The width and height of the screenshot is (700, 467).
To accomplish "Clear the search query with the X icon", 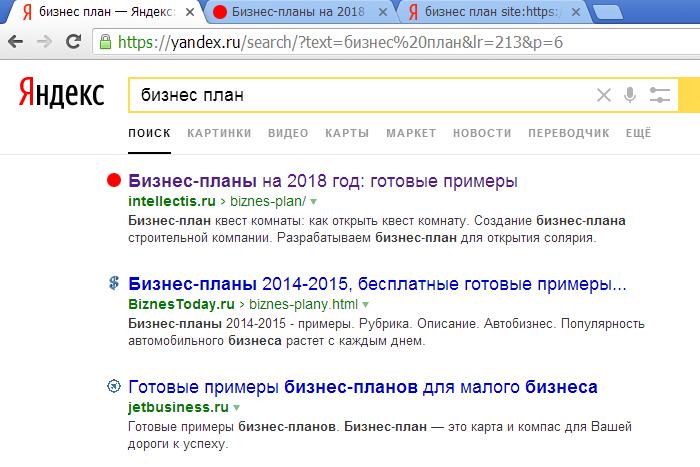I will click(603, 96).
